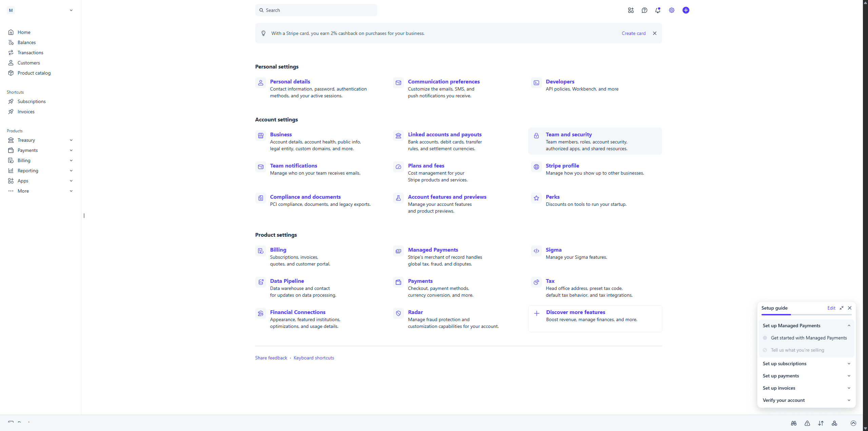
Task: Click the warning triangle icon in bottom bar
Action: pos(807,423)
